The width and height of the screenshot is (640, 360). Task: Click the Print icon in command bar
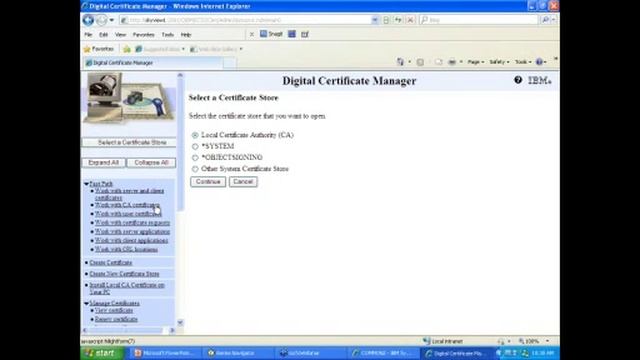click(x=452, y=62)
